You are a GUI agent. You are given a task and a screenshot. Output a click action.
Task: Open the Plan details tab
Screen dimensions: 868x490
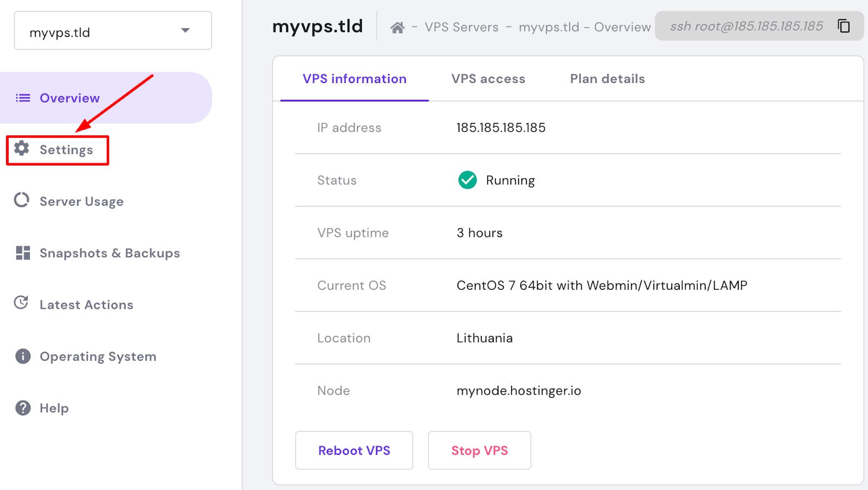click(x=607, y=79)
